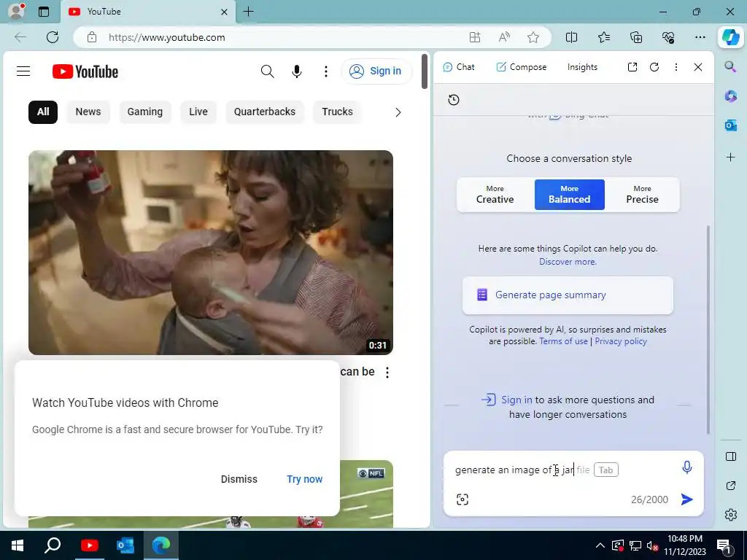Click the Edge Copilot toolbar icon
The width and height of the screenshot is (747, 560).
point(730,37)
